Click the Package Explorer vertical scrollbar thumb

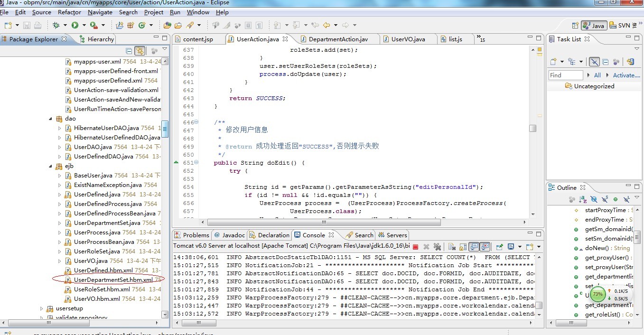[x=165, y=128]
